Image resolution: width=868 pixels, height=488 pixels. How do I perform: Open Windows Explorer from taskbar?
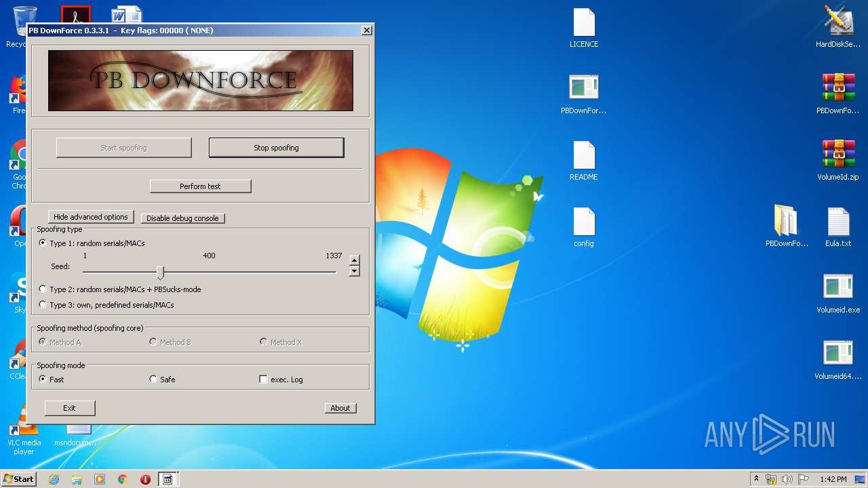pyautogui.click(x=77, y=479)
